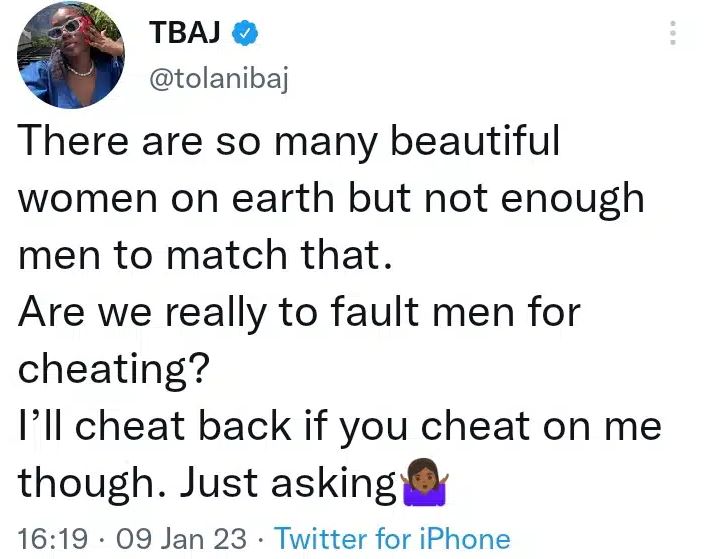
Task: Click the Twitter for iPhone source link
Action: point(392,539)
